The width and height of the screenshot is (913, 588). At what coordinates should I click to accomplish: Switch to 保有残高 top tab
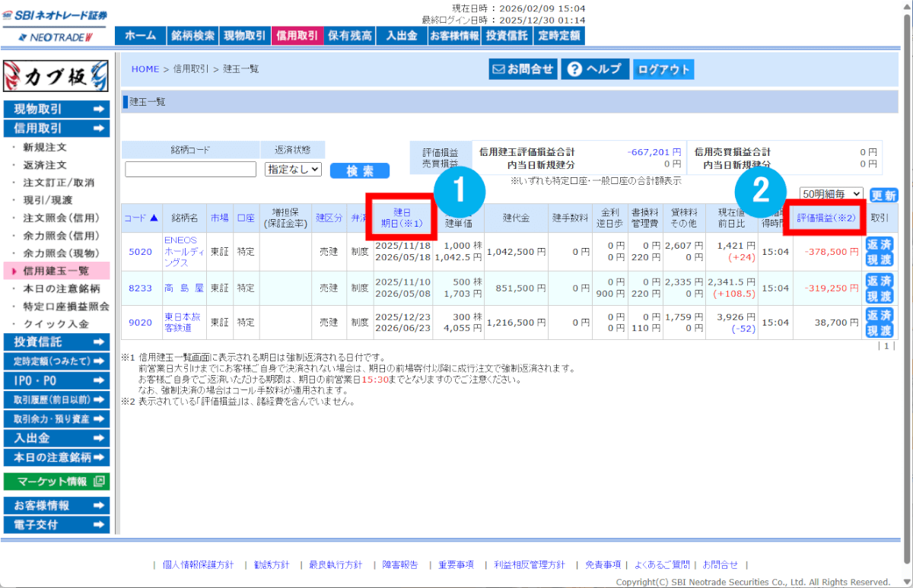coord(350,36)
